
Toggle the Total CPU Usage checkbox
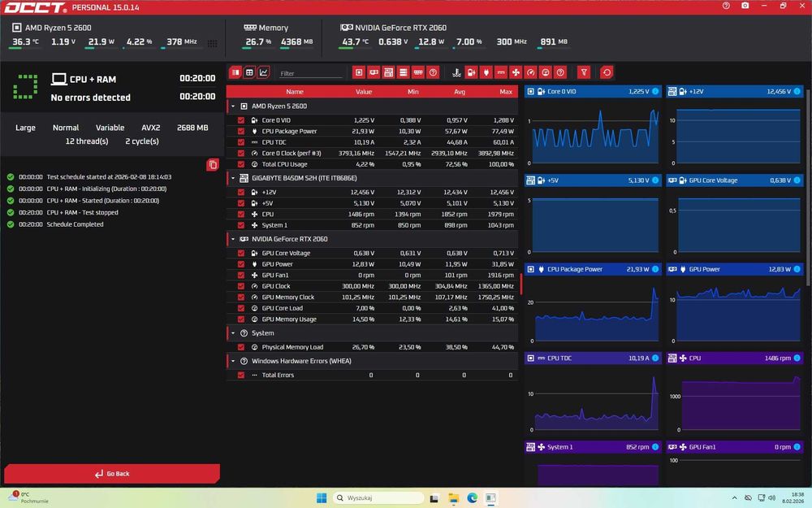coord(241,164)
